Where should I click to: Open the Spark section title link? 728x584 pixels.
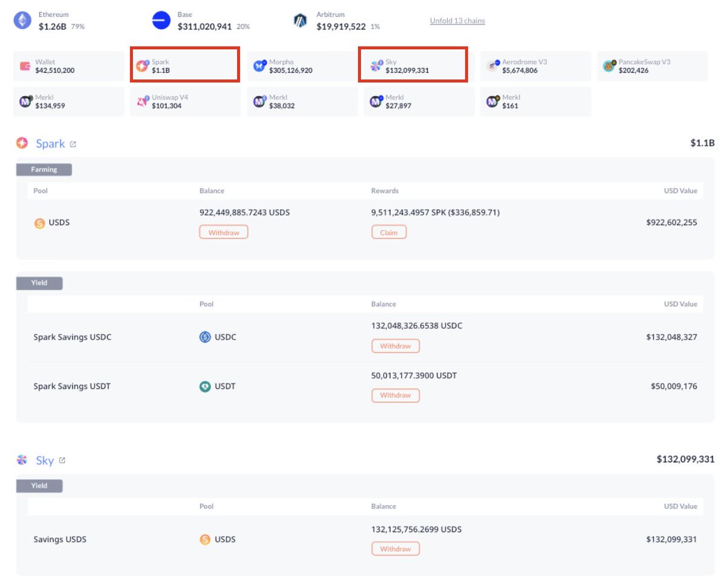click(x=50, y=144)
